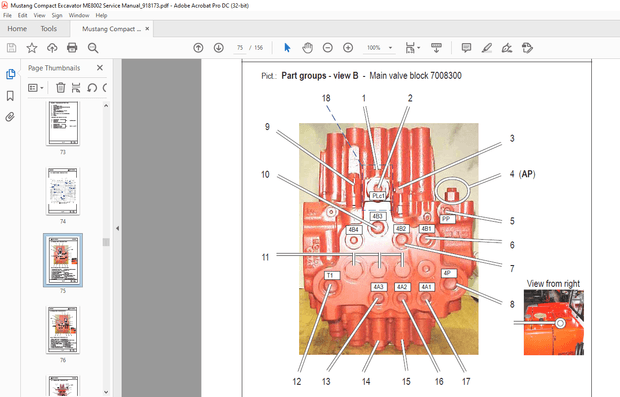Switch to the Home tab
The width and height of the screenshot is (620, 397).
pos(17,29)
